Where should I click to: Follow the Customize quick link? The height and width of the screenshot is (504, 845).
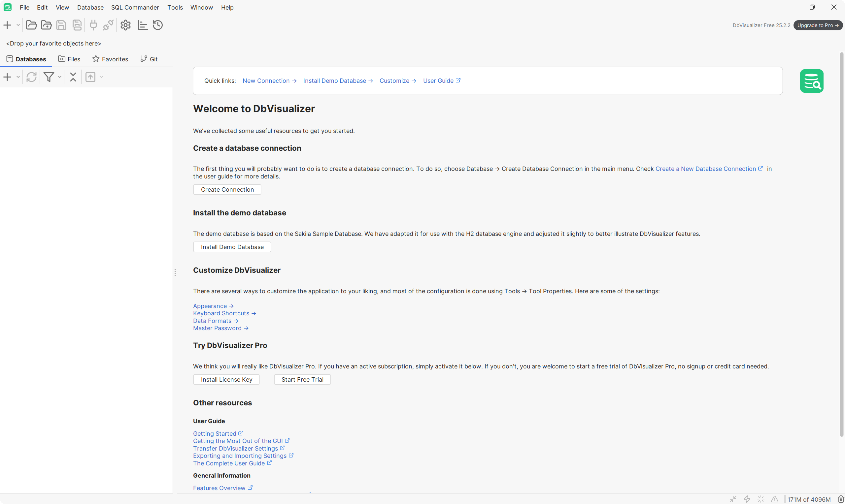pos(397,81)
